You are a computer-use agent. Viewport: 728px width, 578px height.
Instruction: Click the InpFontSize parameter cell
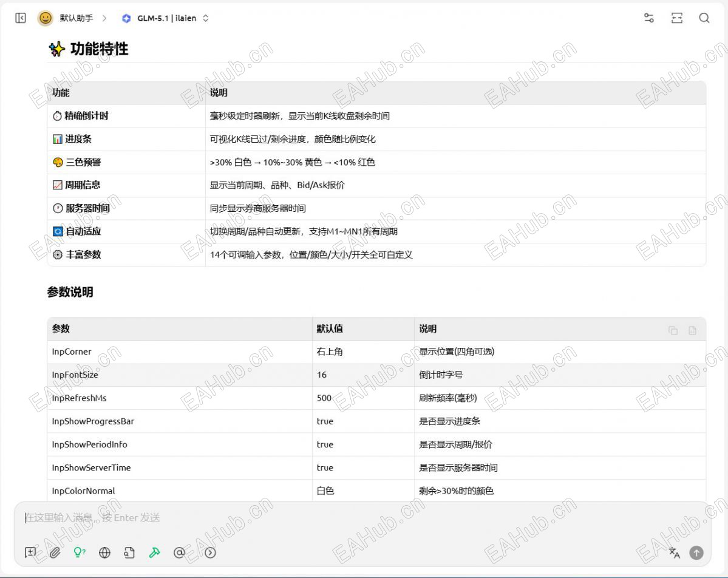180,375
